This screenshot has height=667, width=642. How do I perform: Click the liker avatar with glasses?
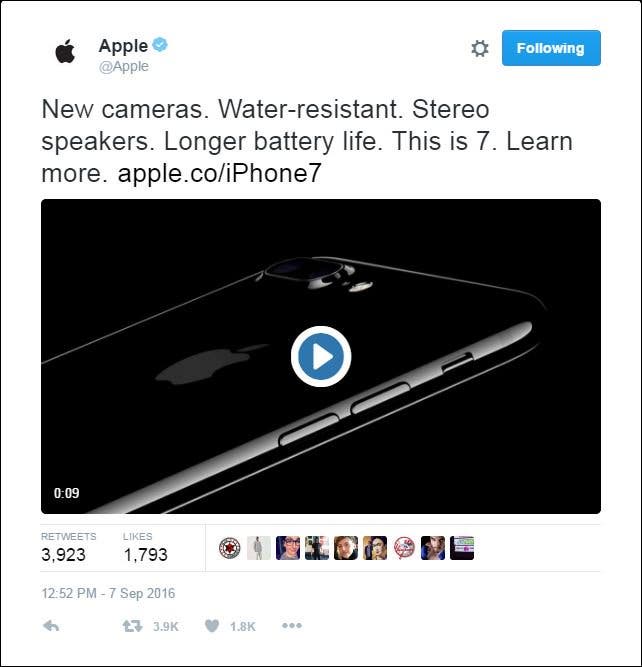(288, 548)
